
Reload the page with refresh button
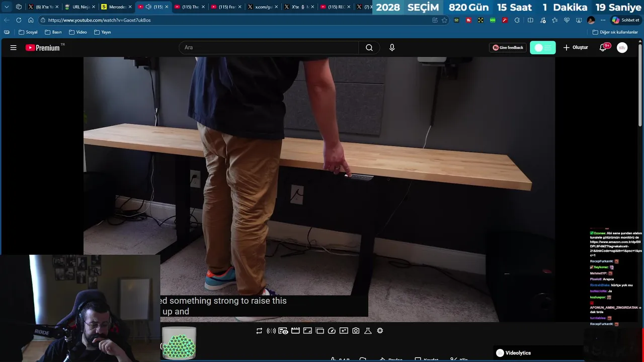tap(19, 20)
